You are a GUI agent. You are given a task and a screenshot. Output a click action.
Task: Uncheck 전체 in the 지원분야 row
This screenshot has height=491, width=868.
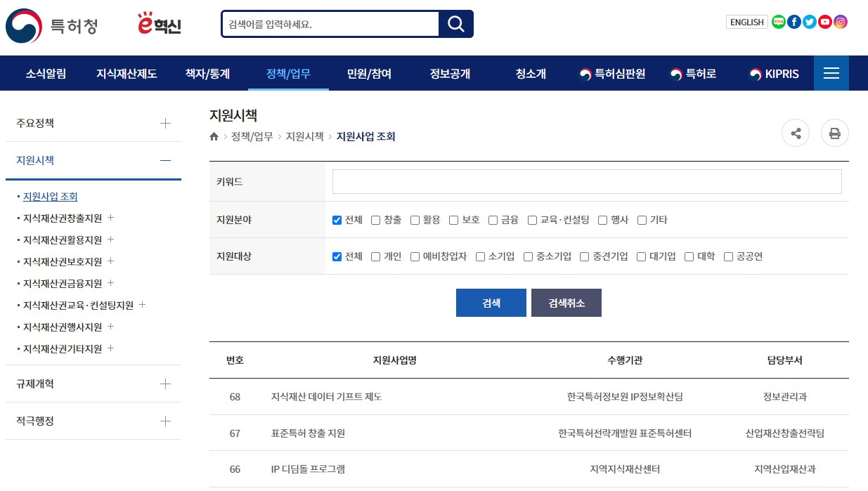[x=337, y=220]
